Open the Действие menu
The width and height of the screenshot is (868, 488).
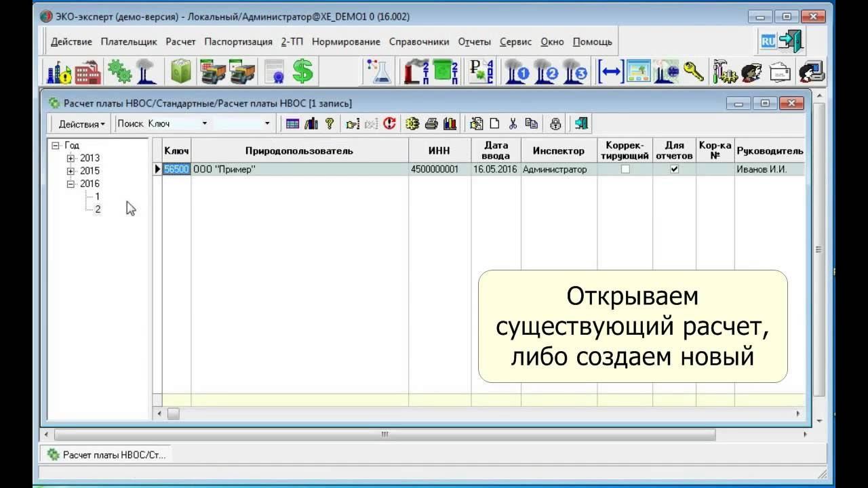coord(71,41)
